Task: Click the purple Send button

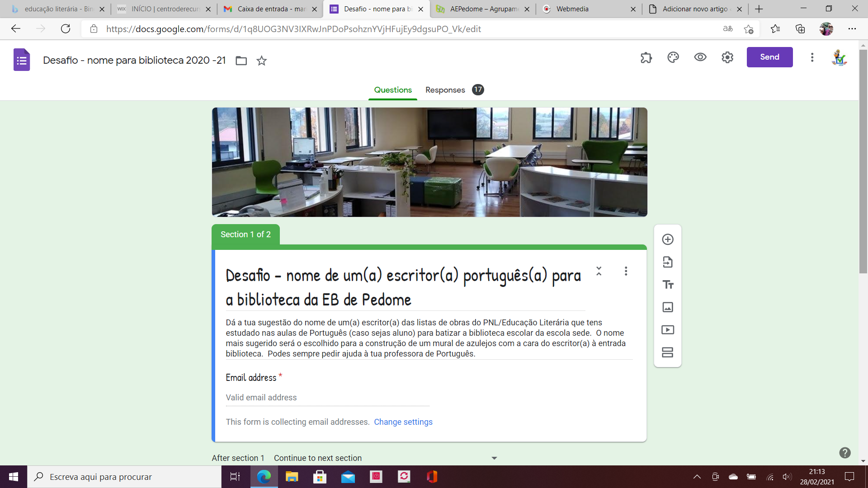Action: coord(769,57)
